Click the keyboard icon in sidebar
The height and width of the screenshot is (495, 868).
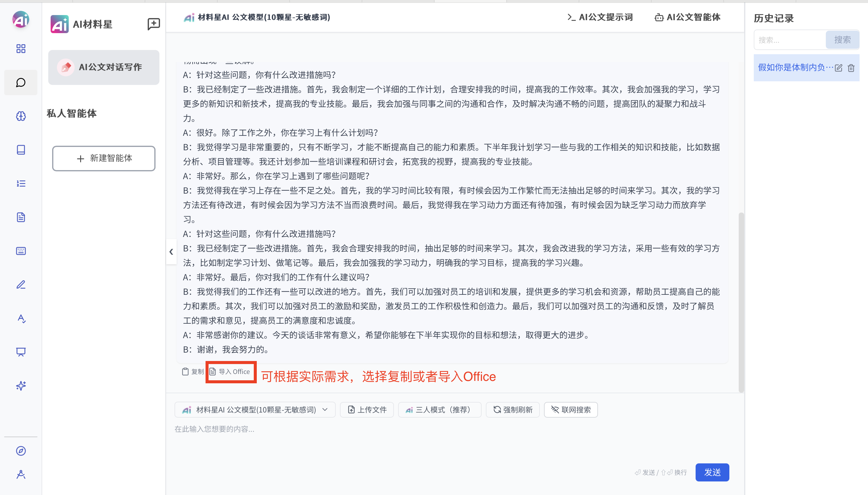click(x=21, y=251)
